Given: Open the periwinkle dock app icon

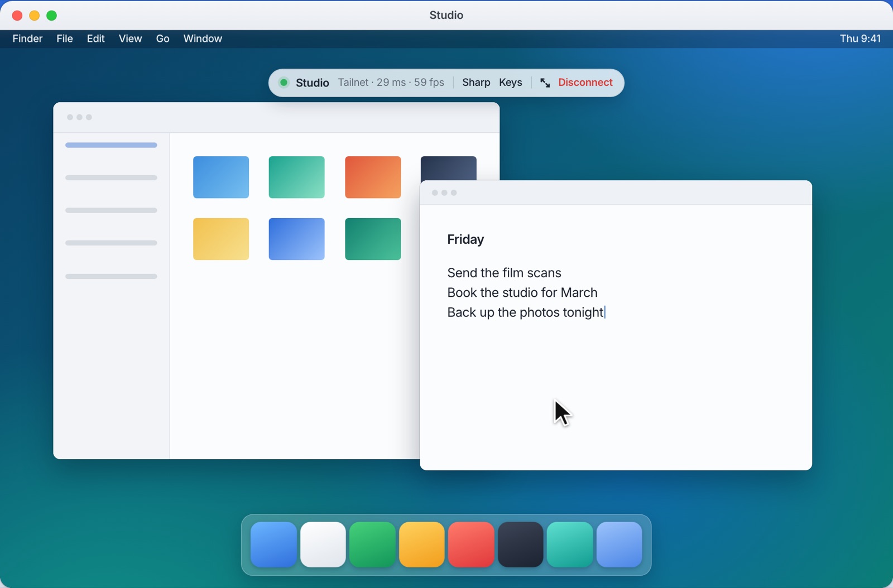Looking at the screenshot, I should (620, 544).
